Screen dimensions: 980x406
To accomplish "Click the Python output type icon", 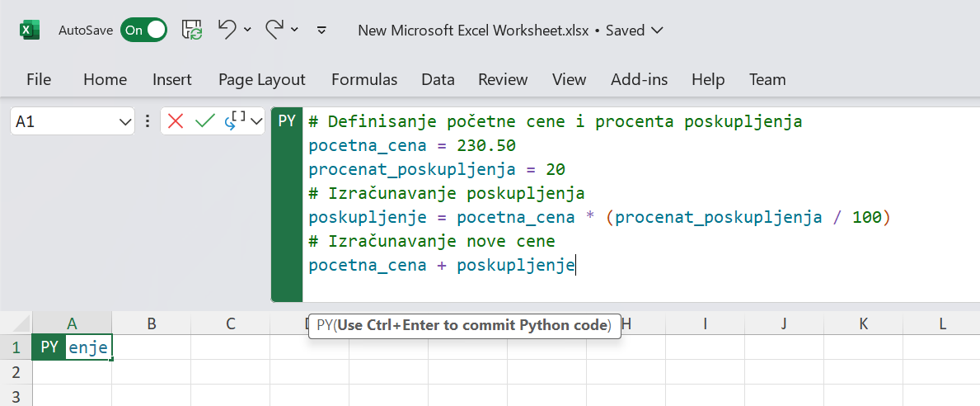I will tap(236, 120).
